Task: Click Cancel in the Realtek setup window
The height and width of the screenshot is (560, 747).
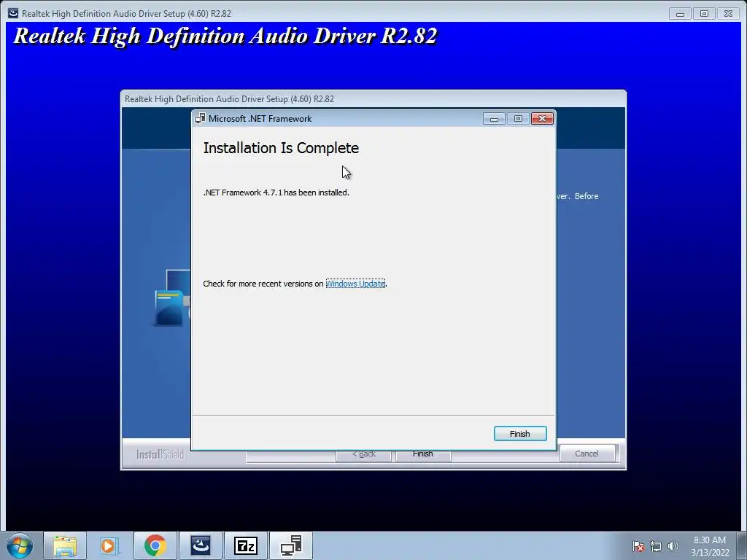Action: click(587, 454)
